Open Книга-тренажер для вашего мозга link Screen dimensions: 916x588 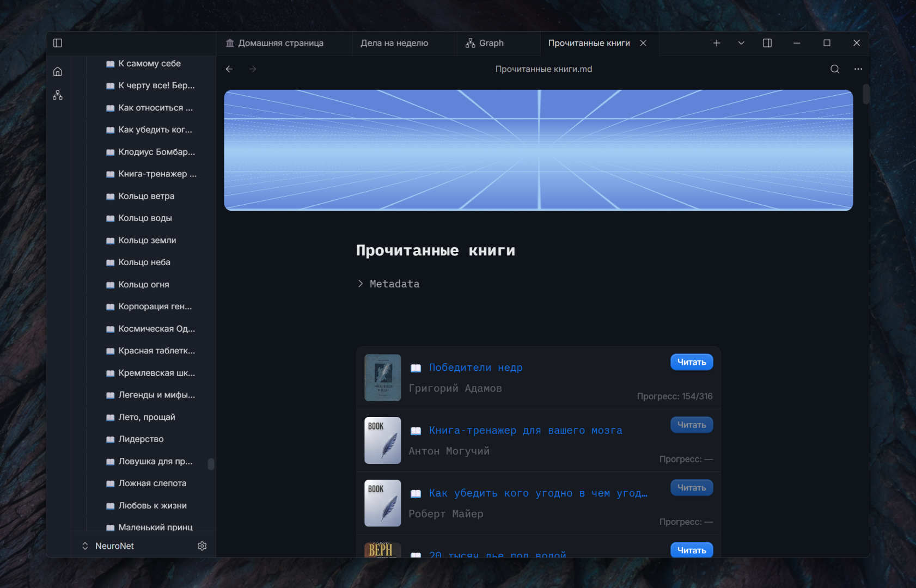click(526, 430)
